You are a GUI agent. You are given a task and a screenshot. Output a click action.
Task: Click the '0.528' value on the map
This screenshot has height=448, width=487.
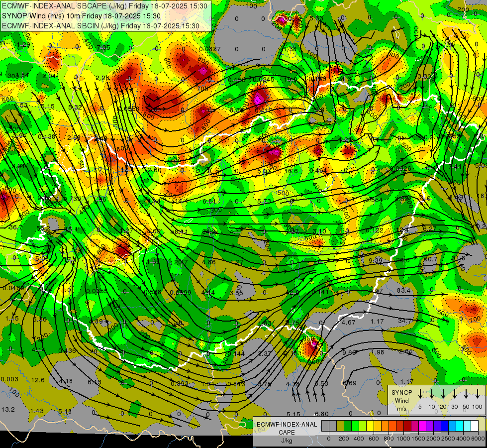153,292
